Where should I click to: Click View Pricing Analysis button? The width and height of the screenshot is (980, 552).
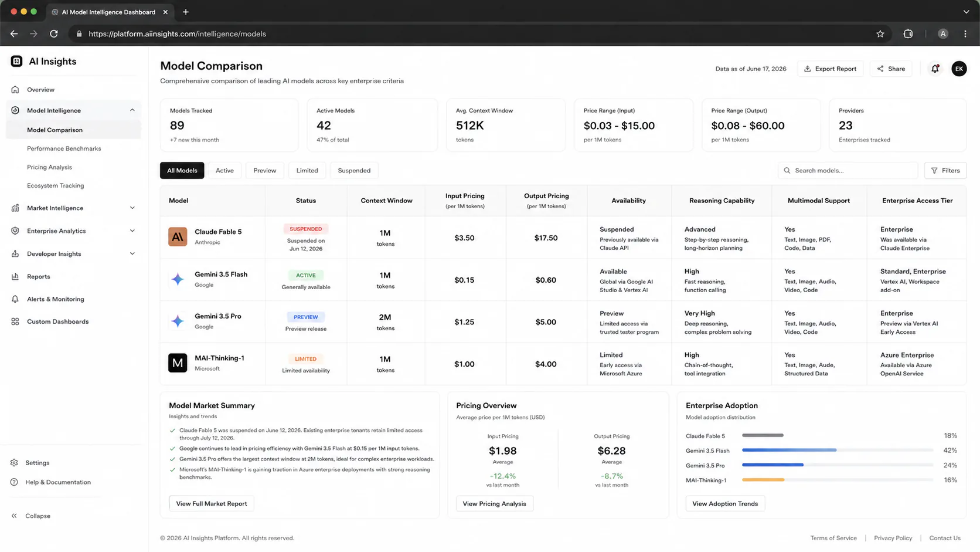tap(494, 504)
